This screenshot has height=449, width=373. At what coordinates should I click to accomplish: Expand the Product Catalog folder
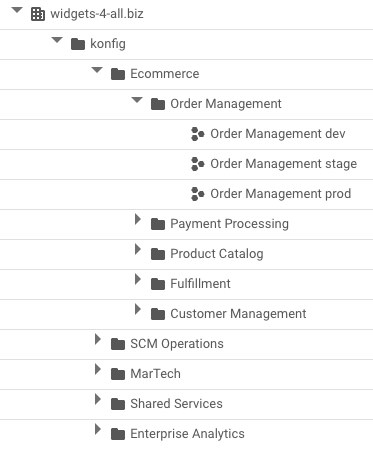pos(138,249)
